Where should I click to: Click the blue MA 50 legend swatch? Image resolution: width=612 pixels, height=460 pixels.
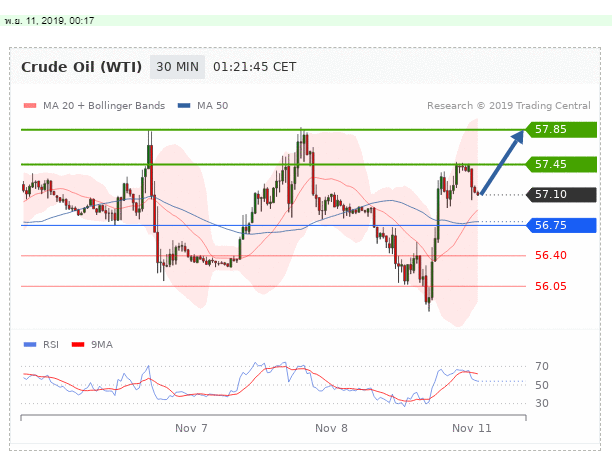coord(184,106)
